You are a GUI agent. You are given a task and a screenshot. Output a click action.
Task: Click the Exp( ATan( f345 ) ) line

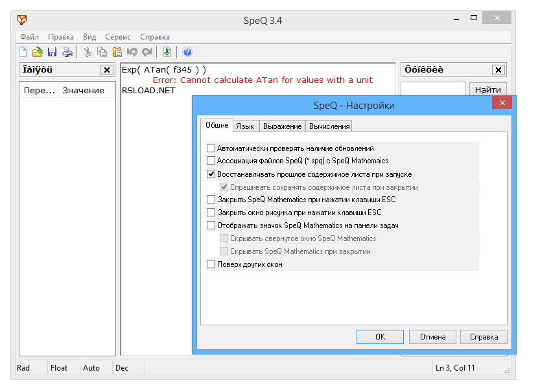[164, 70]
